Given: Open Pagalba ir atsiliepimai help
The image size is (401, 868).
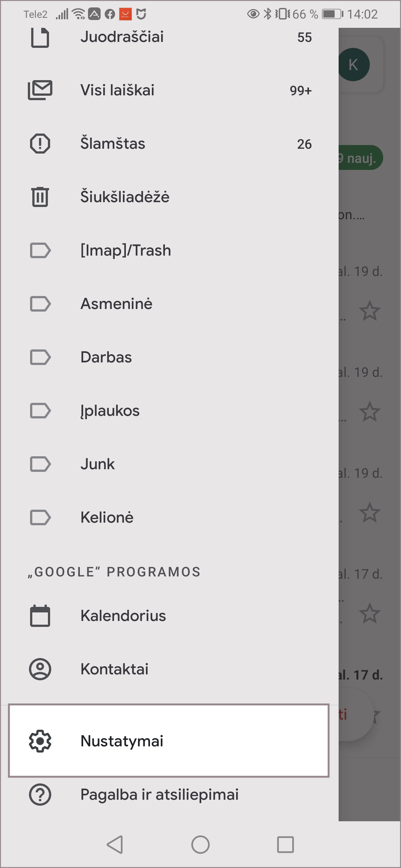Looking at the screenshot, I should point(159,795).
